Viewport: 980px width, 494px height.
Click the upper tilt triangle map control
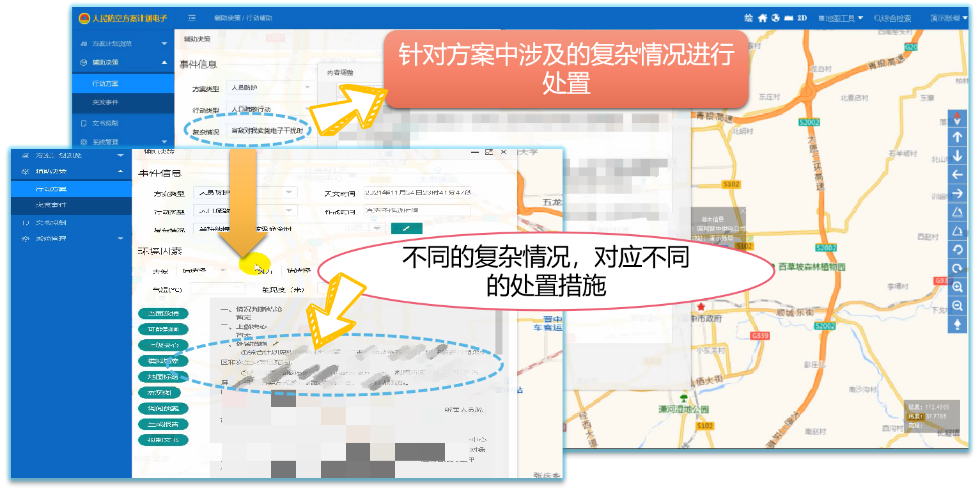point(957,212)
